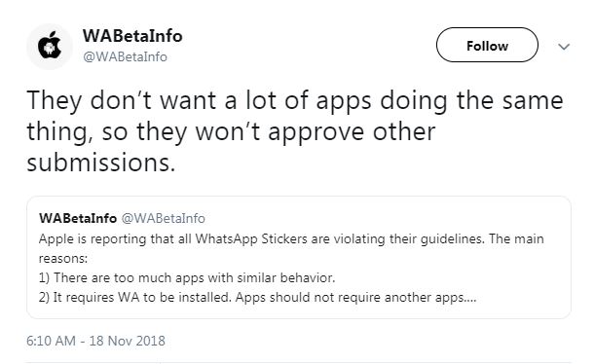
Task: Click the '18 Nov 2018' date
Action: click(128, 341)
